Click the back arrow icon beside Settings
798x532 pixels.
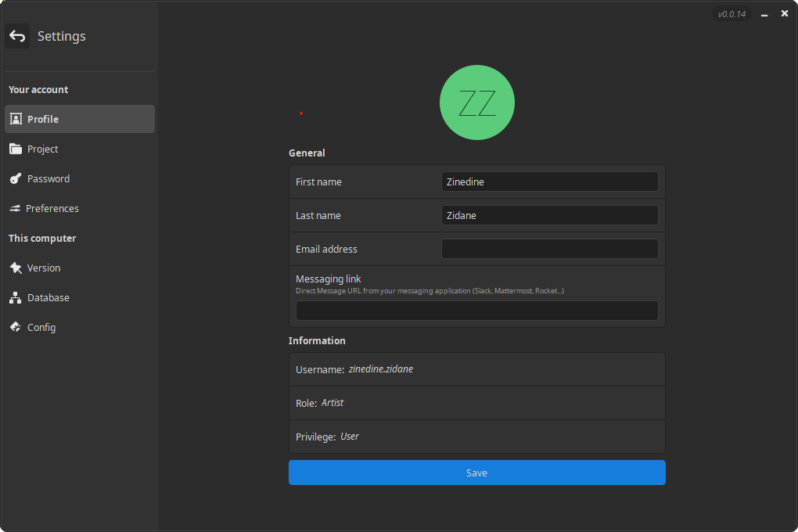pos(17,36)
